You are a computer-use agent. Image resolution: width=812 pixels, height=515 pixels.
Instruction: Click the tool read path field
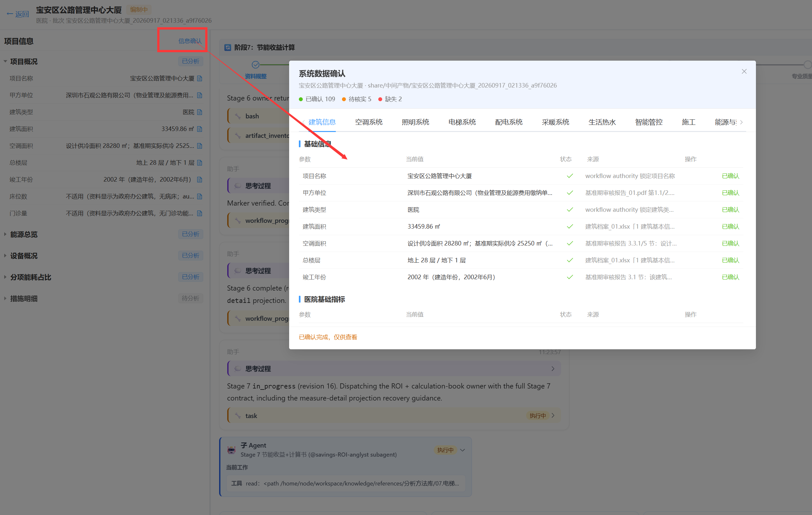click(x=345, y=484)
